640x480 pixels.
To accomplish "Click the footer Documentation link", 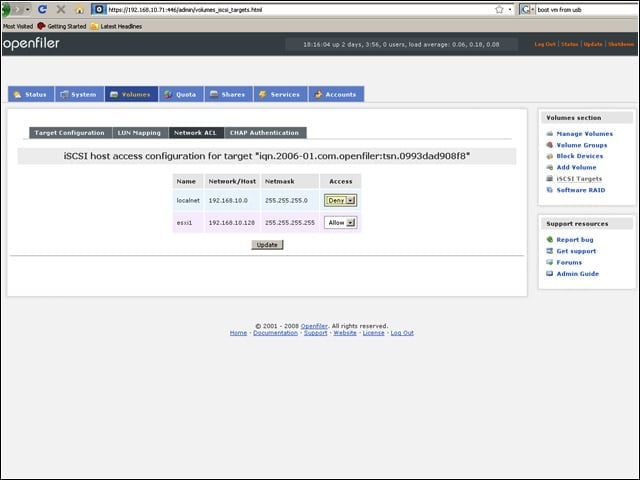I will click(x=276, y=333).
